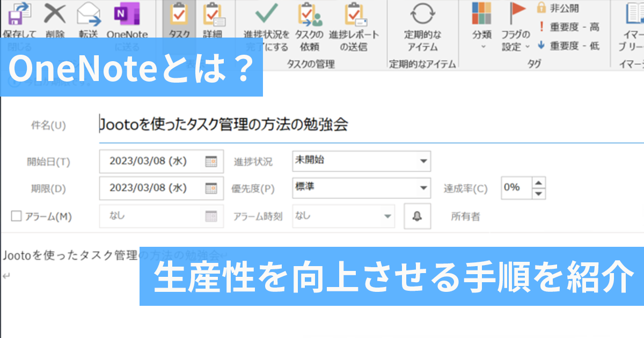Expand the alarm time (アラーム時刻) dropdown
Image resolution: width=644 pixels, height=338 pixels.
[x=388, y=216]
